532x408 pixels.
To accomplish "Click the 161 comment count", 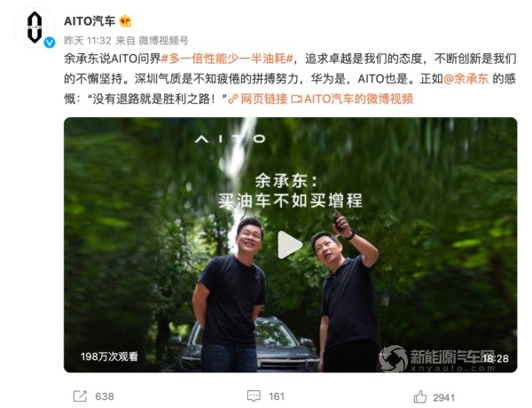I will tap(277, 396).
